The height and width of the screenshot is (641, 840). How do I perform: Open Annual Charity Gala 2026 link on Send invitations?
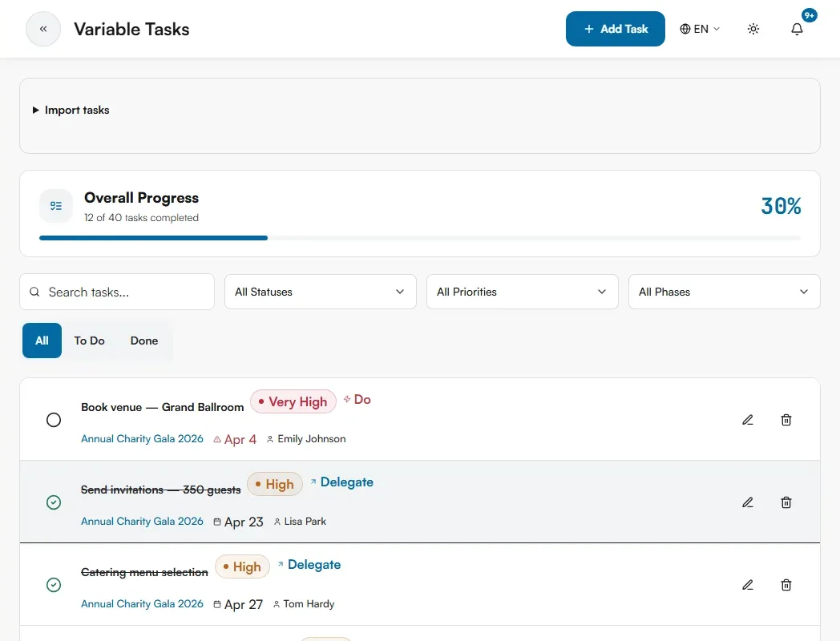pyautogui.click(x=142, y=521)
